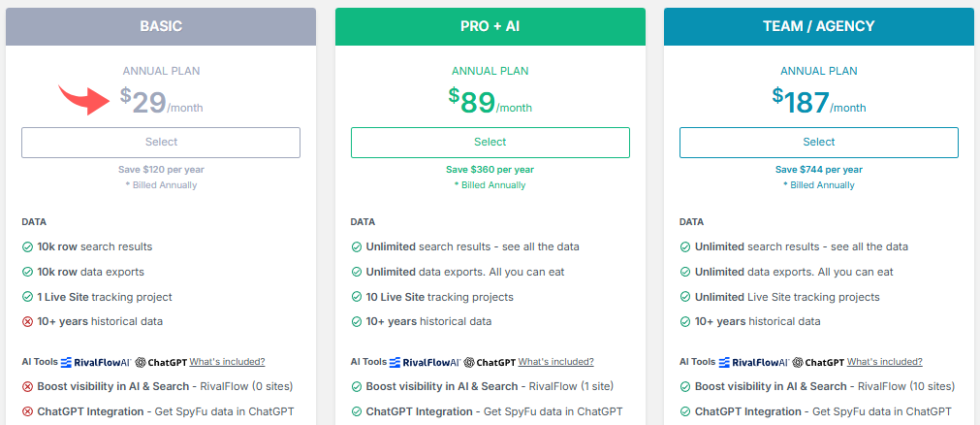Open the What's included link in Pro + AI column
This screenshot has width=980, height=425.
point(555,362)
